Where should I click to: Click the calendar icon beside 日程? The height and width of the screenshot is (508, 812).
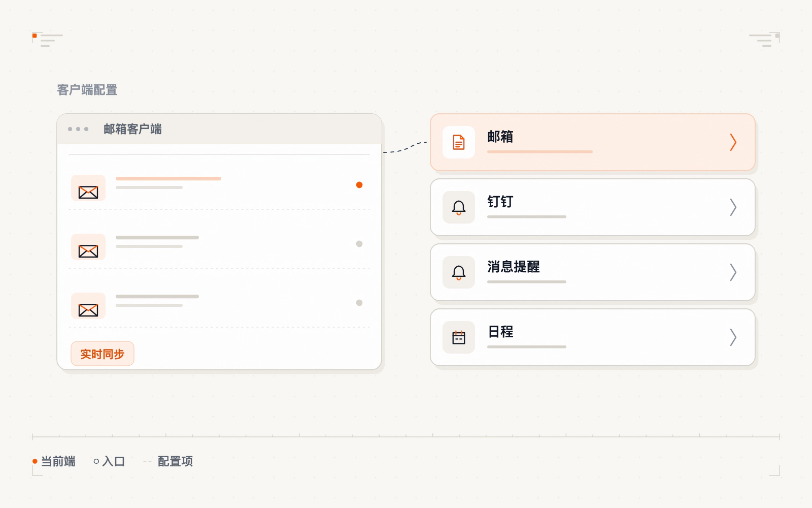pyautogui.click(x=459, y=337)
